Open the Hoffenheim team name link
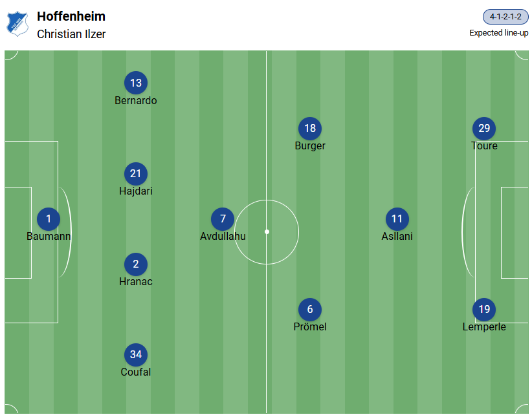Image resolution: width=532 pixels, height=417 pixels. coord(71,17)
